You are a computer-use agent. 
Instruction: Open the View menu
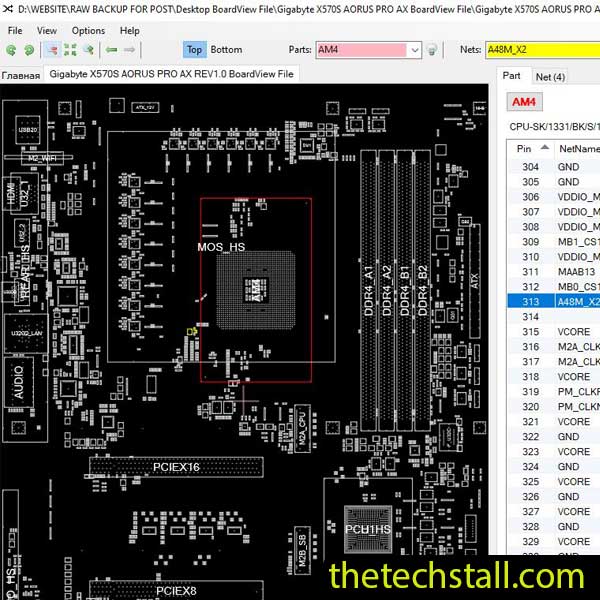pos(47,30)
